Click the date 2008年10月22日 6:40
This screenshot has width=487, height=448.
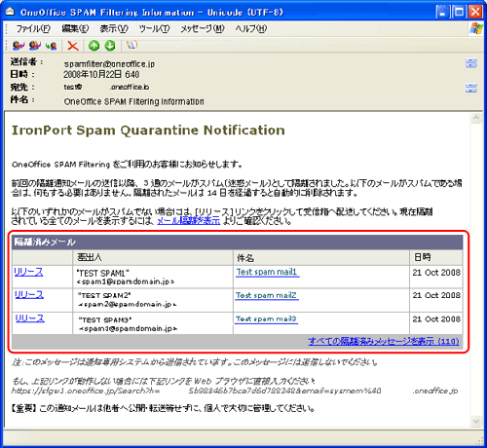101,75
